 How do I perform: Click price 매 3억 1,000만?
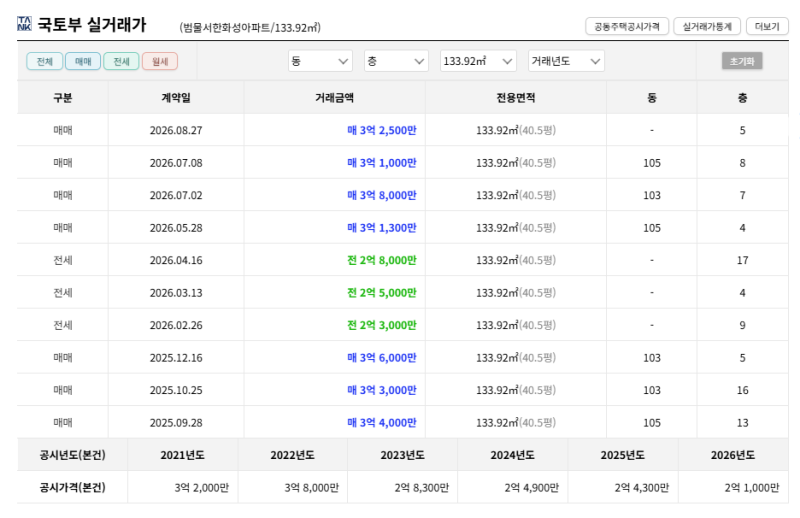point(382,163)
